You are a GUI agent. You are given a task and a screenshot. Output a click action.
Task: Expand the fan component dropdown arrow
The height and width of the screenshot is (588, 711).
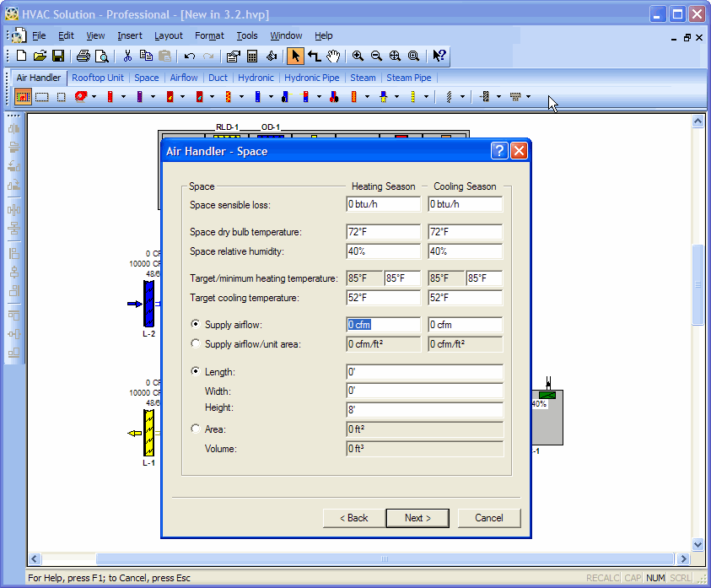coord(94,97)
